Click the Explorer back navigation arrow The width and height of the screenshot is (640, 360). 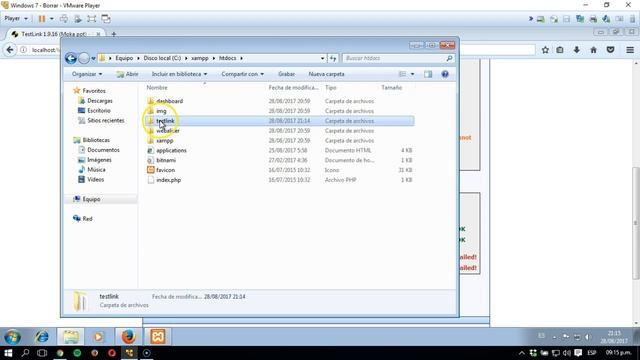(x=71, y=58)
